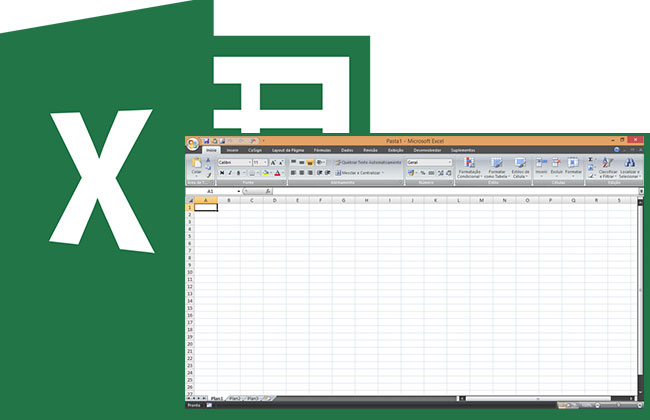
Task: Open the Desenvolvedor tab
Action: click(x=427, y=150)
